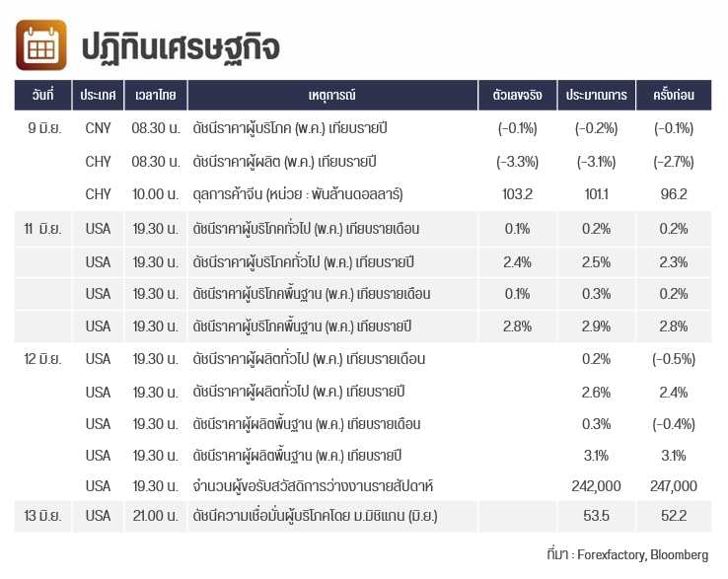
Task: Select the ตัวเลขจริง column header
Action: [517, 95]
